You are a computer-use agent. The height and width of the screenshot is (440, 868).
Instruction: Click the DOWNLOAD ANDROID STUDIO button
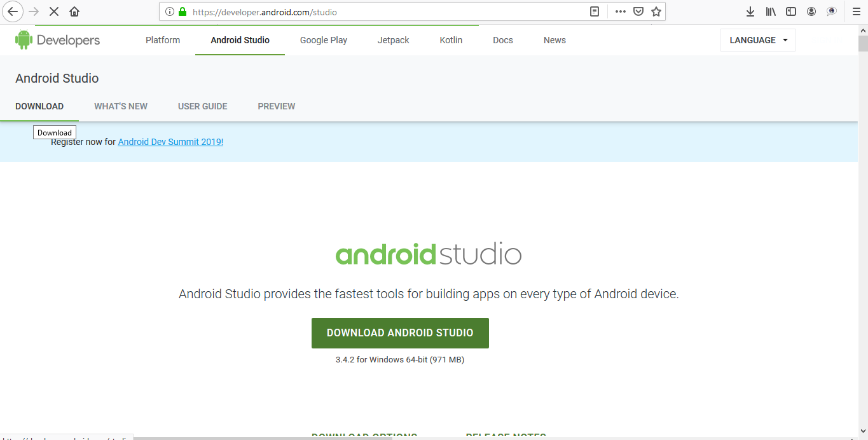(400, 333)
